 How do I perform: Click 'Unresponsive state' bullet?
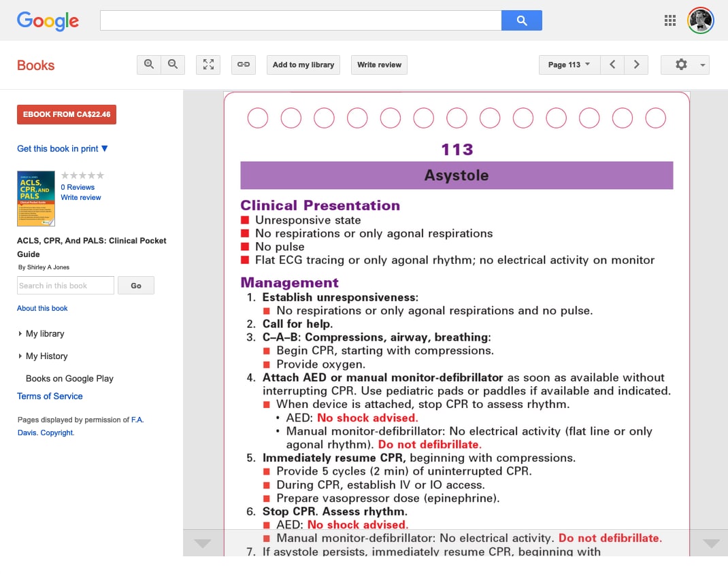coord(308,220)
